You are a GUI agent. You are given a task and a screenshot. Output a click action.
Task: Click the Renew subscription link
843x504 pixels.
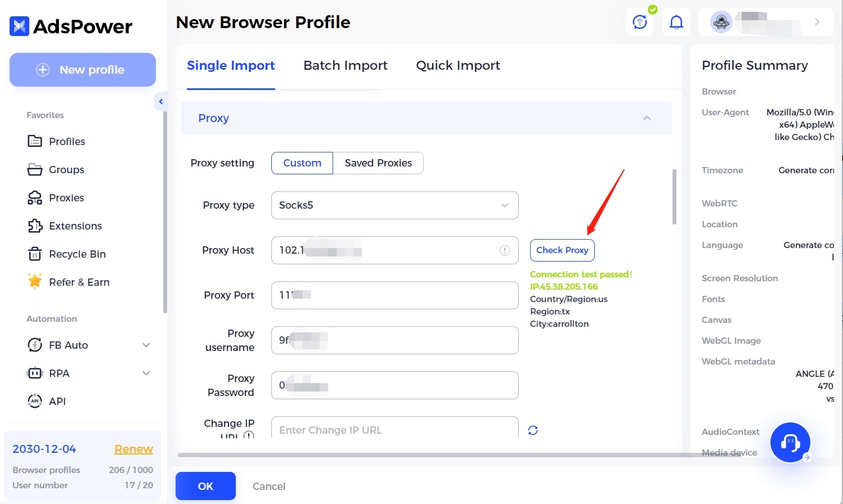(133, 449)
